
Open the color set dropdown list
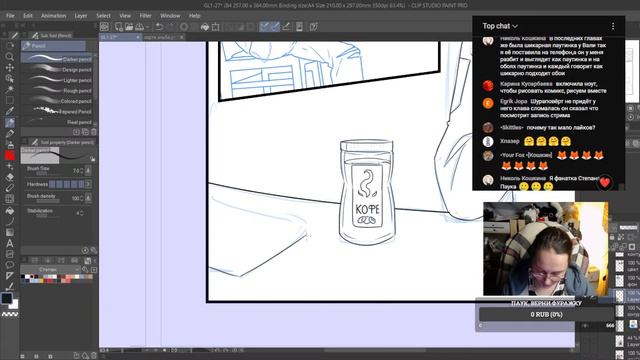coord(50,269)
